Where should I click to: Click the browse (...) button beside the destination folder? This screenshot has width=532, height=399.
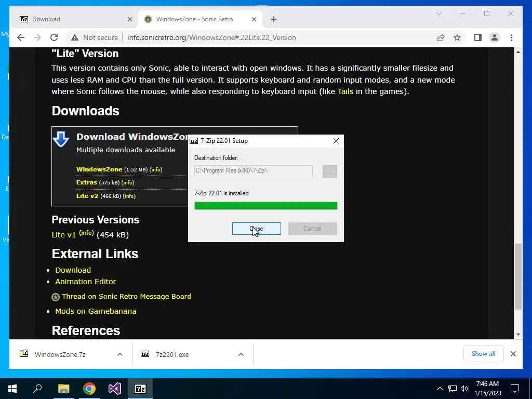[329, 171]
